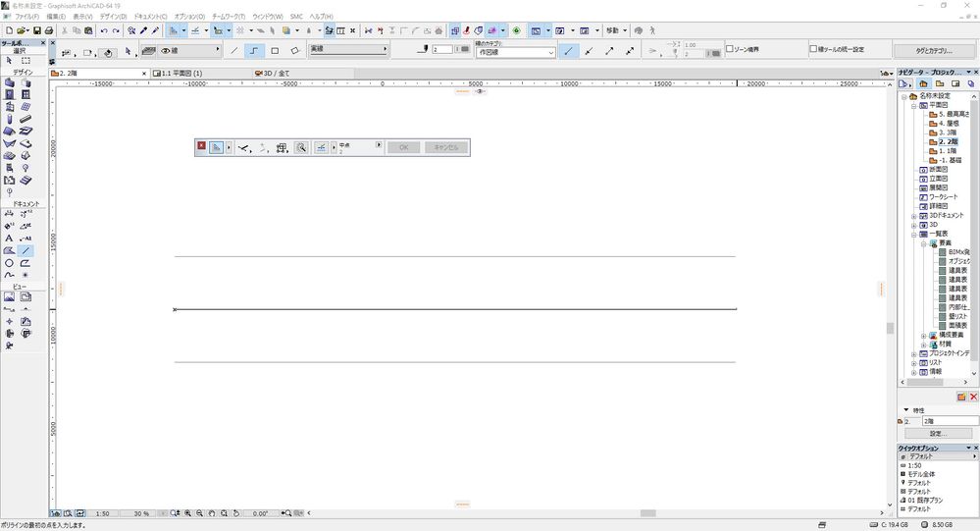The width and height of the screenshot is (980, 531).
Task: Select the Dimension tool in the toolbox
Action: [10, 214]
